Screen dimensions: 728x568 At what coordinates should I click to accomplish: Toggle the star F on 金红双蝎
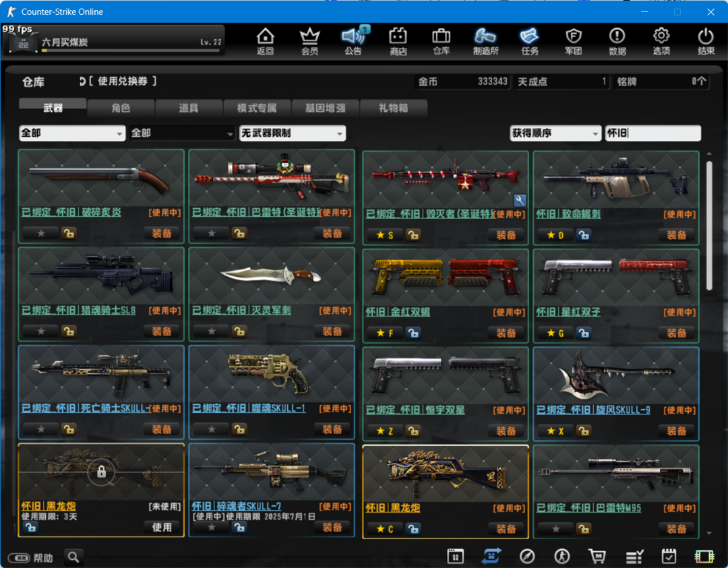384,333
